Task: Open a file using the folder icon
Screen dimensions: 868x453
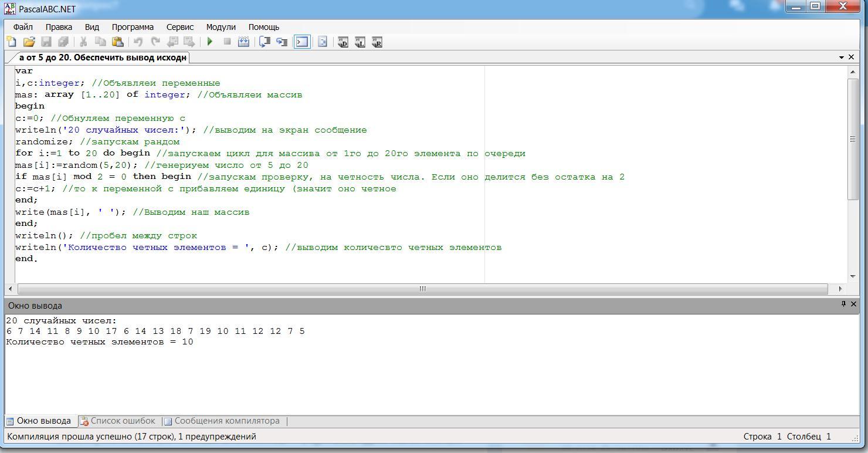Action: (29, 42)
